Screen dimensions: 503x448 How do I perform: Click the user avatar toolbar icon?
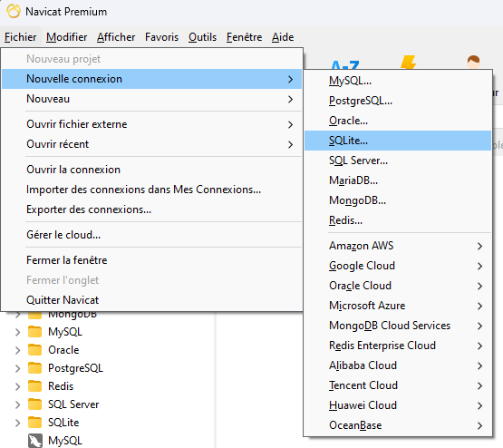[473, 63]
